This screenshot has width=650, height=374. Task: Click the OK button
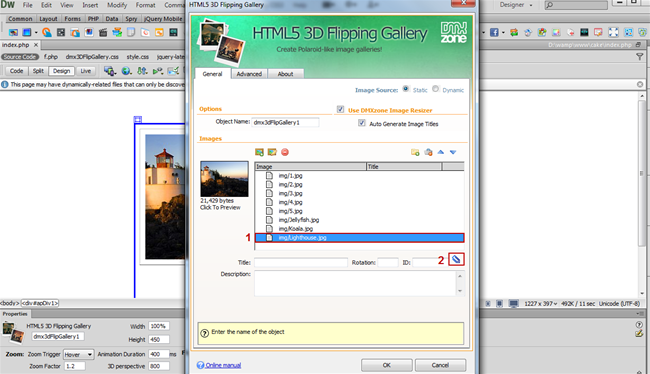point(386,365)
